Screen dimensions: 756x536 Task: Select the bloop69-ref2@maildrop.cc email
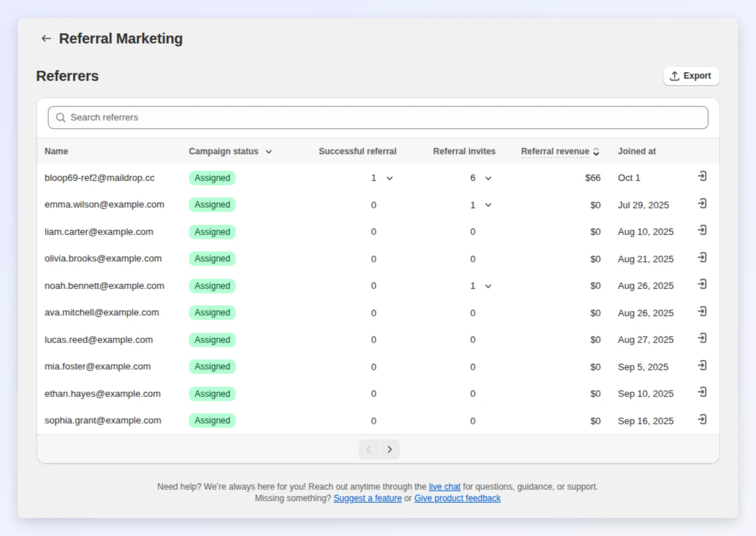click(99, 178)
